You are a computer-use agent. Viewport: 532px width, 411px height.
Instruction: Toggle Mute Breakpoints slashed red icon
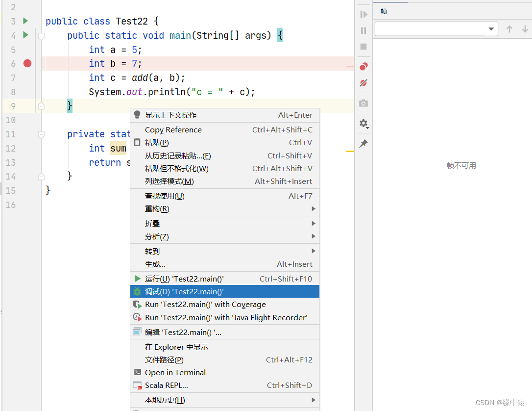click(x=363, y=83)
